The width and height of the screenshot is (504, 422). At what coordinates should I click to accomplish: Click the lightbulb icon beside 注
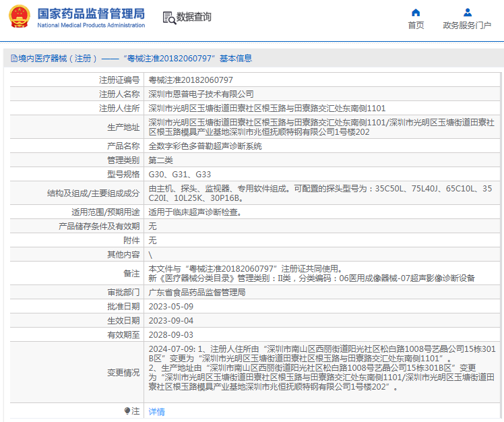coord(127,411)
